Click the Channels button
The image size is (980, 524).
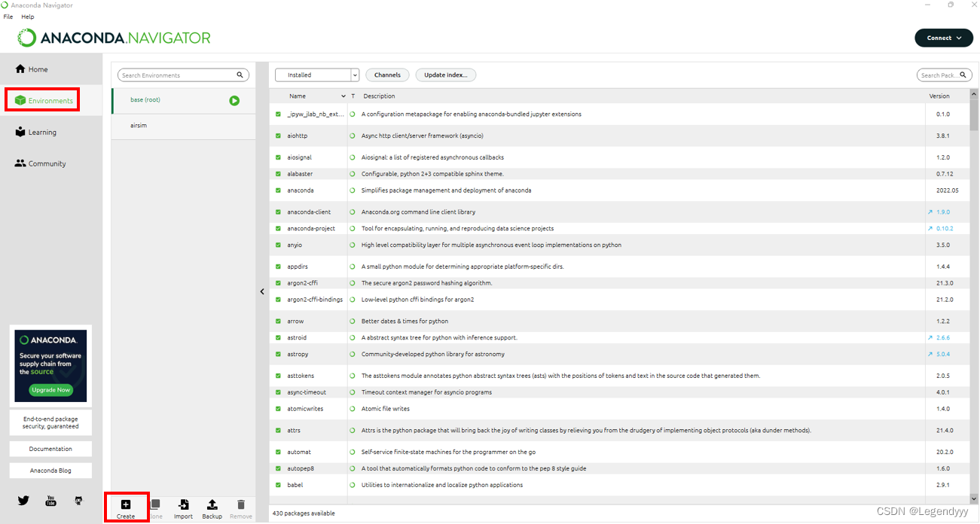click(x=388, y=75)
